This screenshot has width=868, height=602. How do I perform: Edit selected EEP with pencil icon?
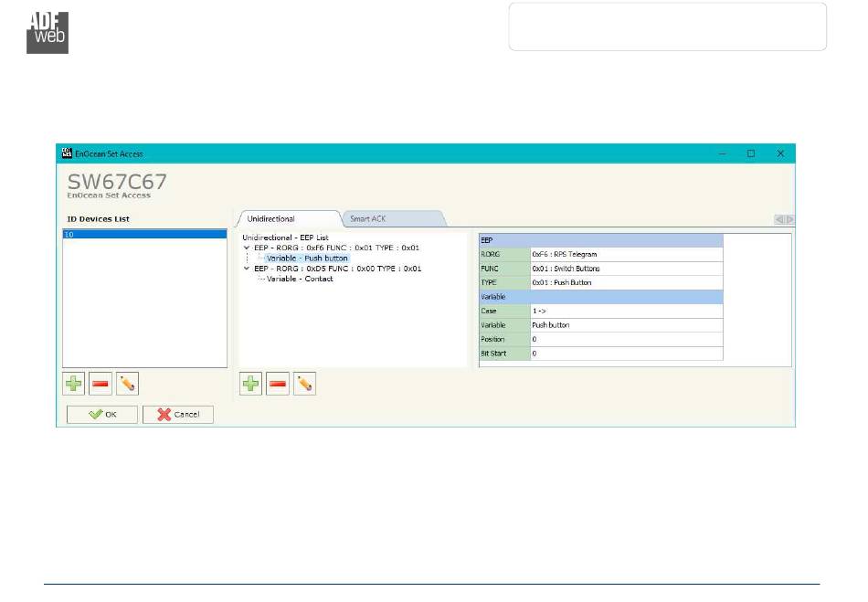(x=304, y=384)
